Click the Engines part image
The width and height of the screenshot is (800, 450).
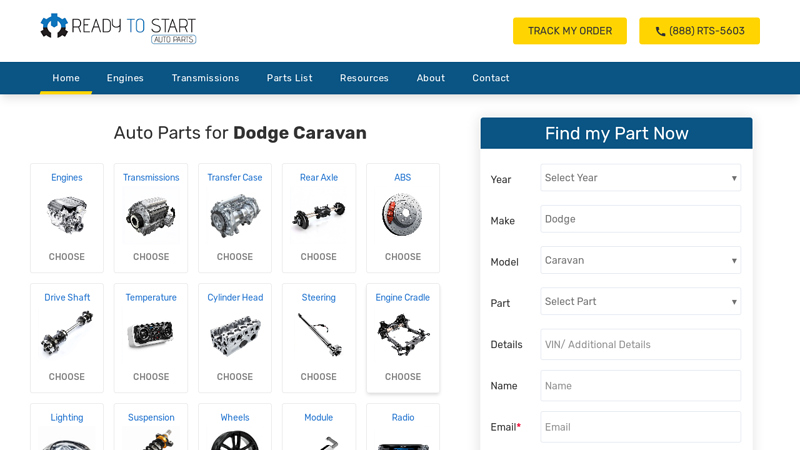[67, 215]
